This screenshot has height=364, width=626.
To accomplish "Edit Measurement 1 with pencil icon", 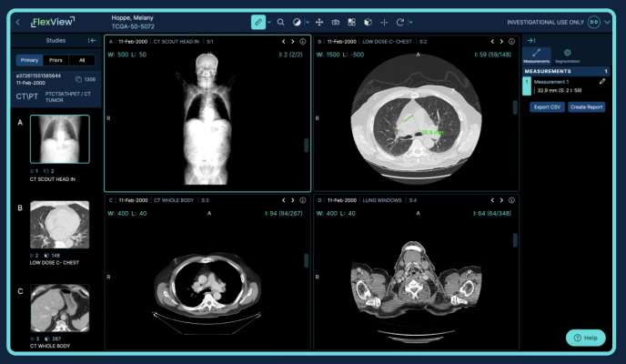I will pyautogui.click(x=602, y=82).
